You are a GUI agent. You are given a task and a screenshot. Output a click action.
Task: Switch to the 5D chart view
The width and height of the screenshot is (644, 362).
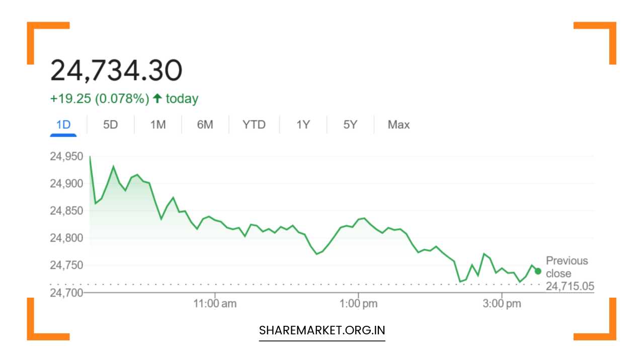(x=110, y=124)
